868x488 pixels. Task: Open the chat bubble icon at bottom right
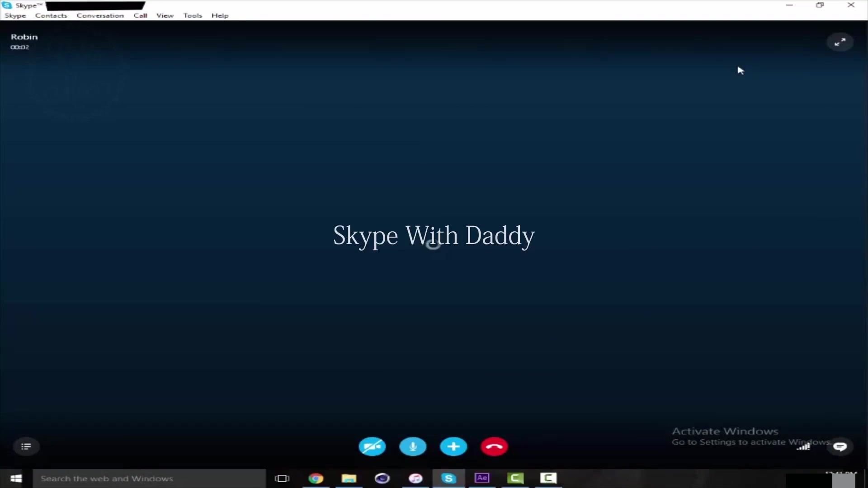pos(840,447)
